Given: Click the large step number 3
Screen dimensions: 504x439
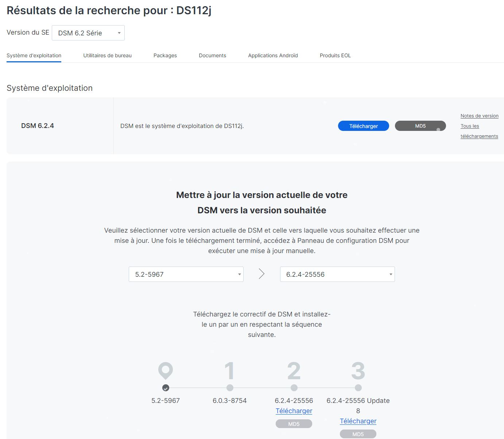Looking at the screenshot, I should point(358,371).
